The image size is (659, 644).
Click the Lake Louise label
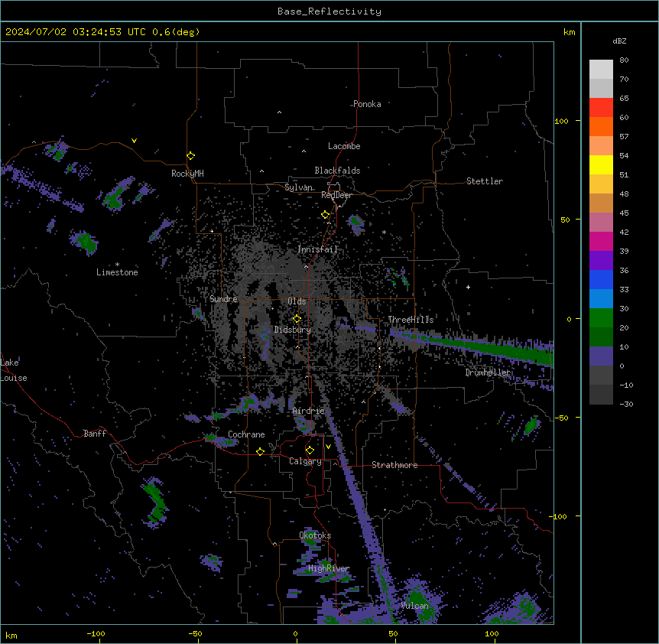14,370
